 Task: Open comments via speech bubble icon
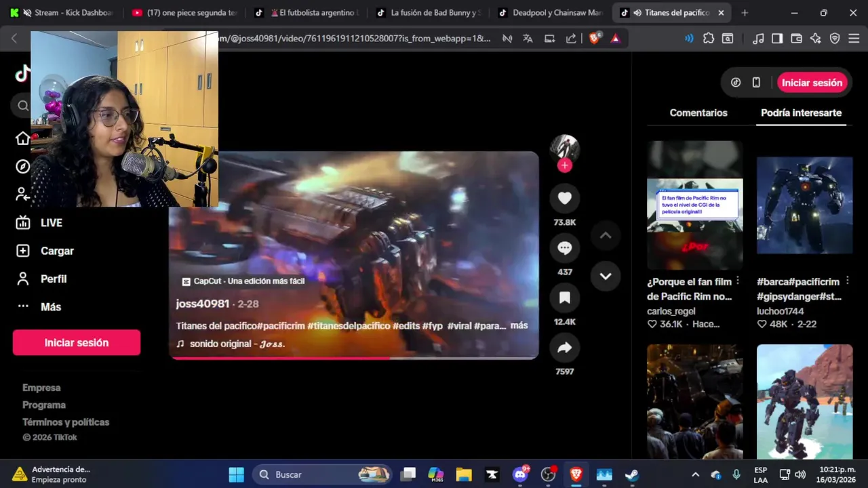[x=565, y=248]
